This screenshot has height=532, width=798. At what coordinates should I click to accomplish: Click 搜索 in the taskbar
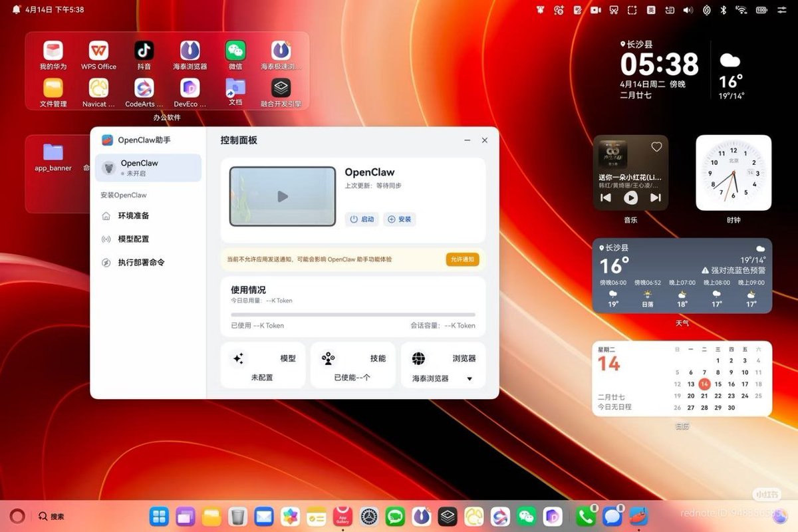(x=52, y=516)
